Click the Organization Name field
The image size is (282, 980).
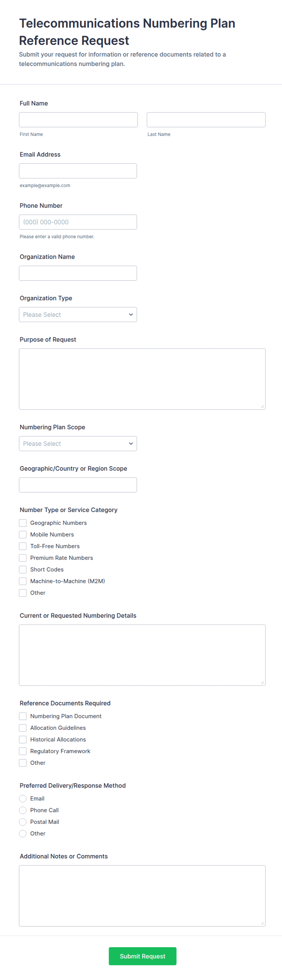[78, 273]
